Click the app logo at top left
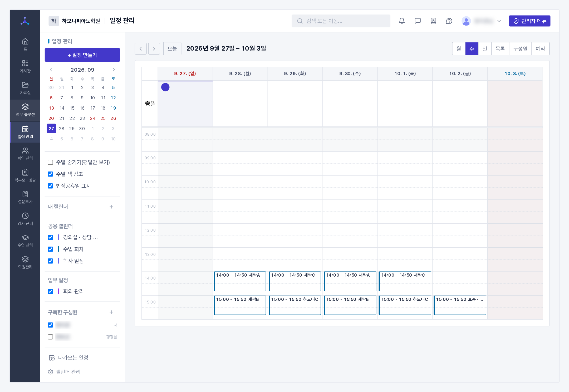The image size is (569, 392). (25, 21)
